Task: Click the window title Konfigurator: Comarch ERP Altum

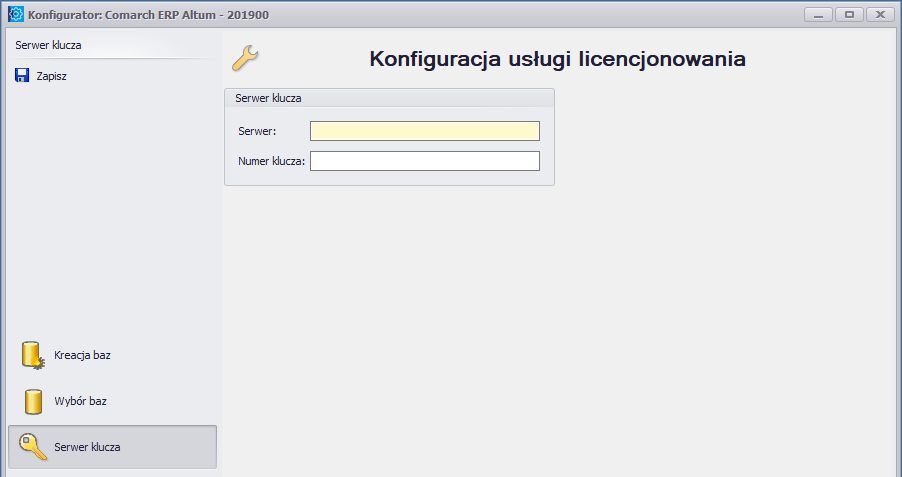Action: (148, 15)
